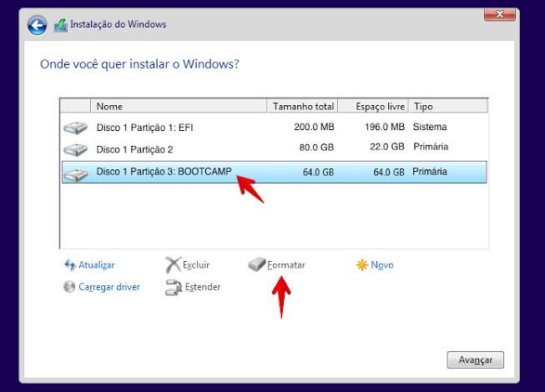
Task: Create new partition with Novo
Action: click(x=382, y=265)
